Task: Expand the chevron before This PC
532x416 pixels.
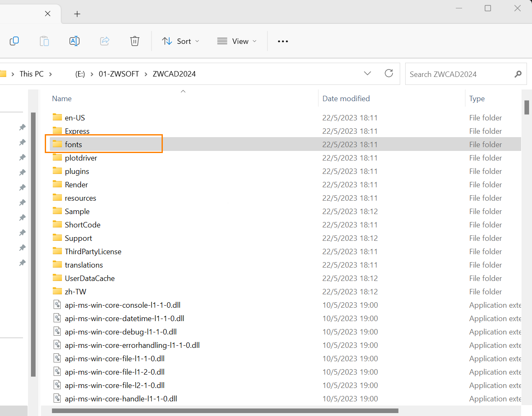Action: pyautogui.click(x=13, y=74)
